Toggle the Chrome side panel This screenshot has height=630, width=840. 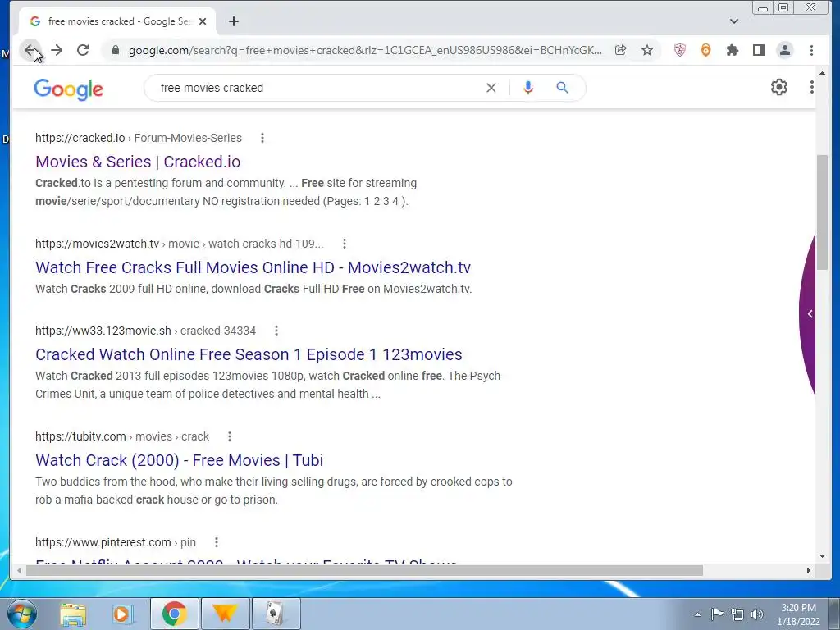[759, 50]
